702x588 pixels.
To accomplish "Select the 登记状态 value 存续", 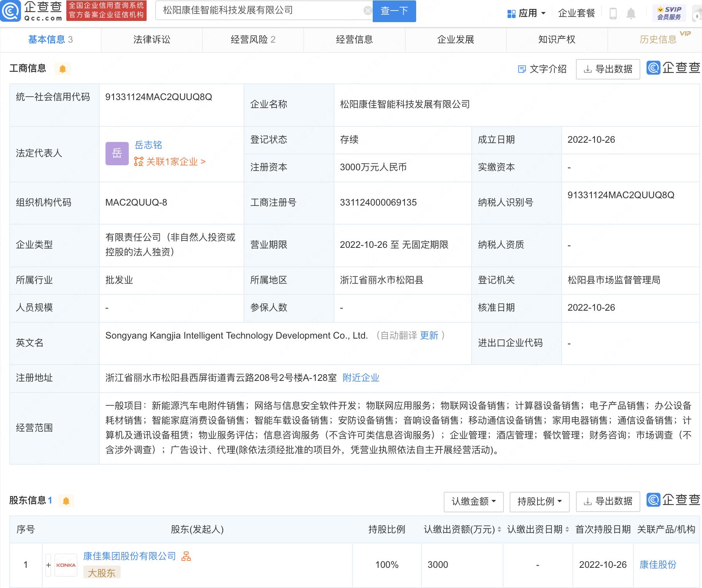I will click(x=349, y=140).
